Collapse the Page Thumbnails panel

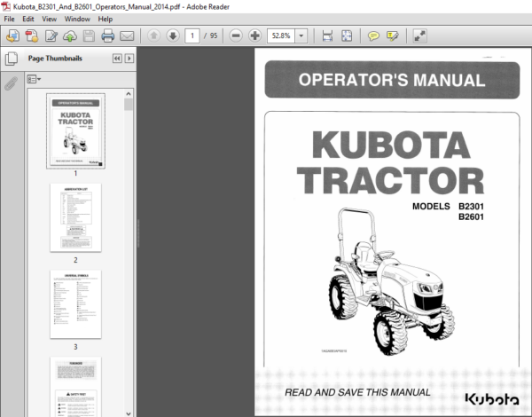pyautogui.click(x=117, y=59)
